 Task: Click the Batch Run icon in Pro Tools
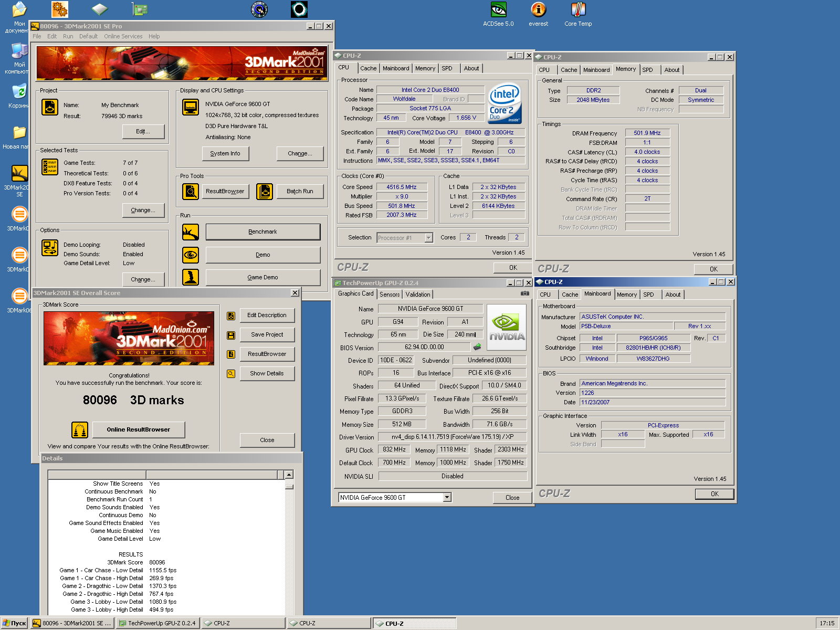[265, 192]
